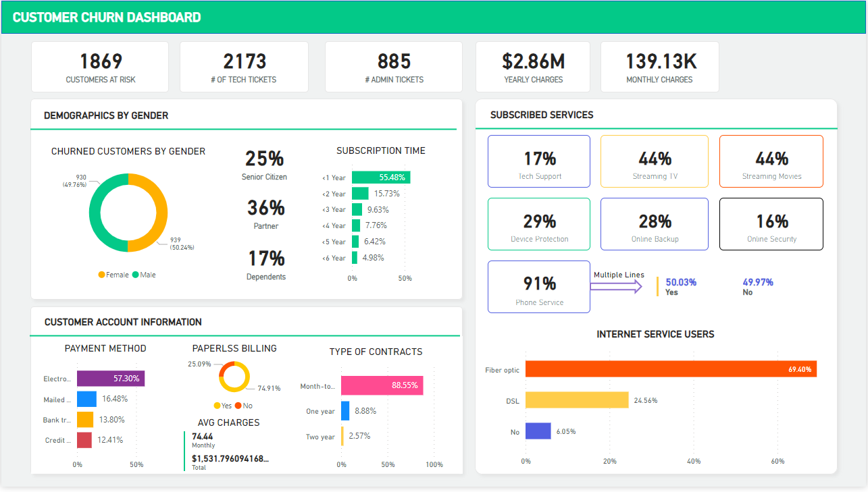Click the Yes legend dot under Paperless Billing
The height and width of the screenshot is (492, 868).
click(x=217, y=406)
